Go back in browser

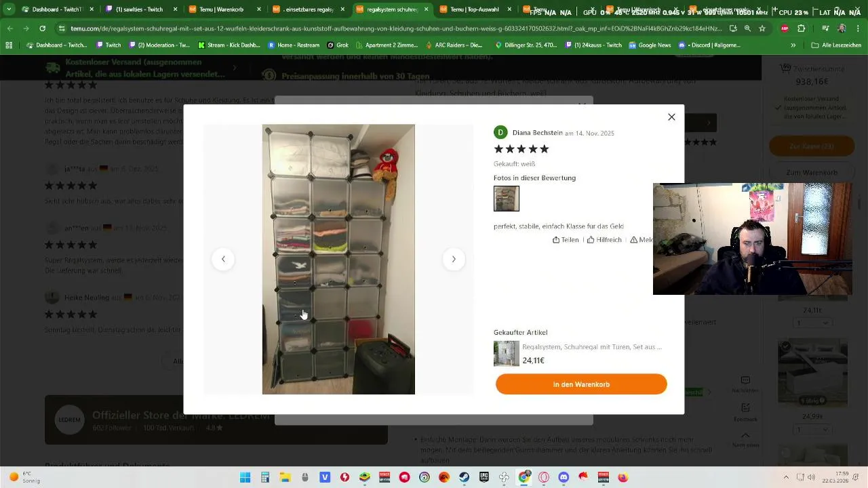coord(10,28)
